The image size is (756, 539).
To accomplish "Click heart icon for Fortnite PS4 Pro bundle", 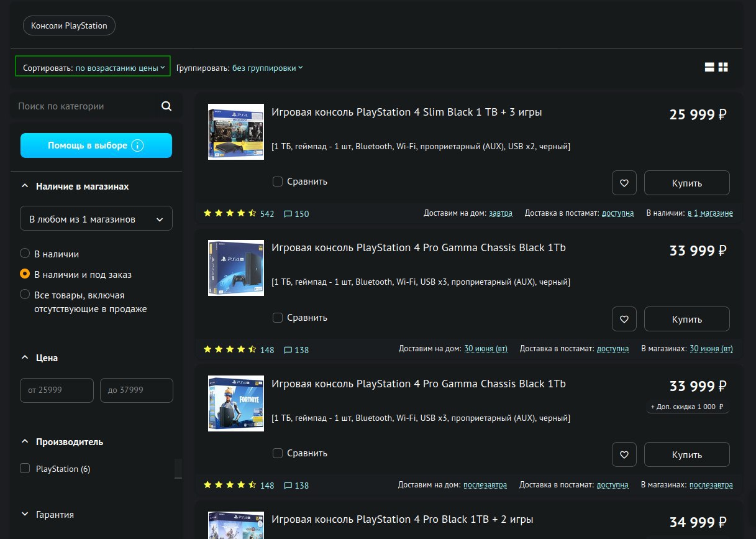I will [624, 454].
